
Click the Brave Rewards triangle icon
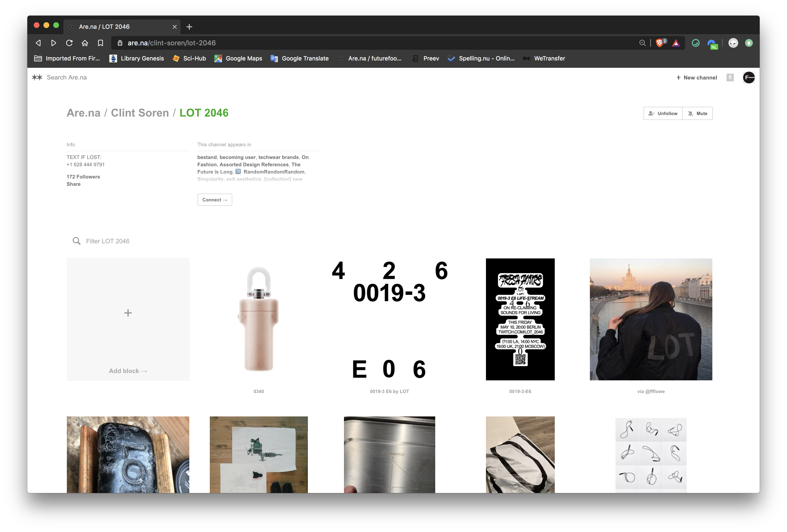(676, 43)
